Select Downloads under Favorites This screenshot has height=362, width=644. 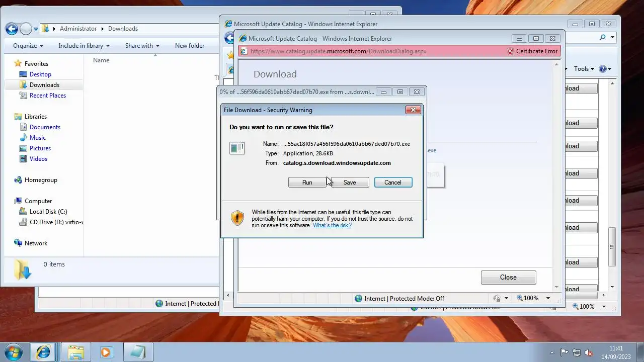point(44,85)
